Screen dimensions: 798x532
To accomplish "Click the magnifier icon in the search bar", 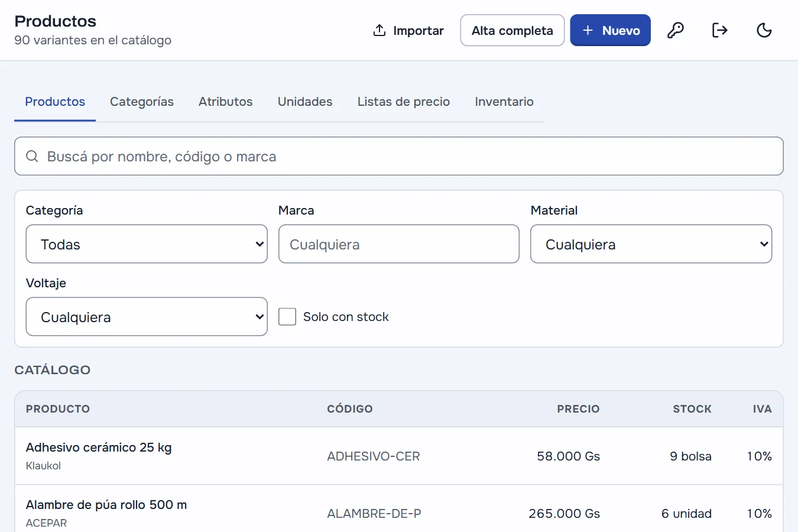I will 33,156.
